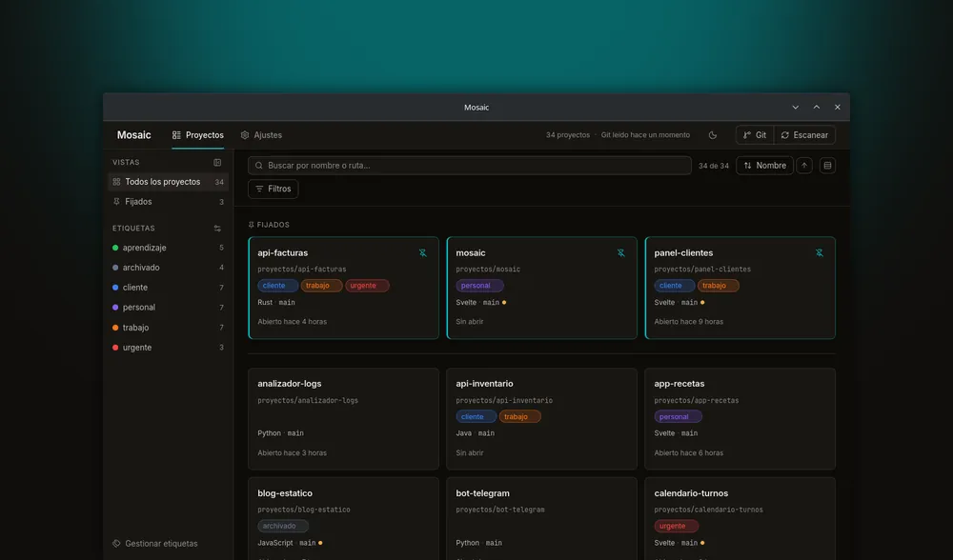Click the urgente tag on api-facturas card
This screenshot has width=953, height=560.
[x=367, y=286]
